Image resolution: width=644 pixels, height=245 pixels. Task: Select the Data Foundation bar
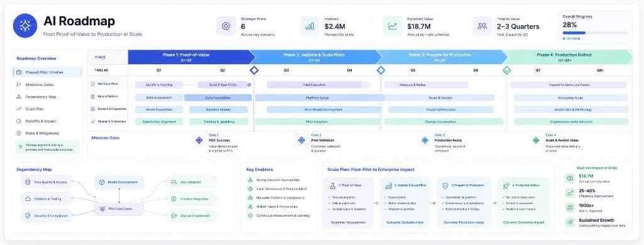click(x=218, y=98)
